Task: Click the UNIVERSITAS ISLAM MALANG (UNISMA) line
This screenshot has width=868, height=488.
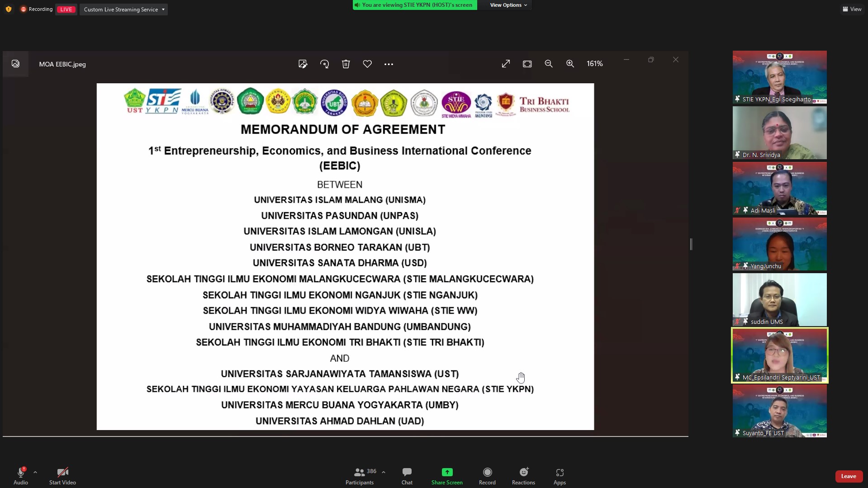Action: (x=340, y=200)
